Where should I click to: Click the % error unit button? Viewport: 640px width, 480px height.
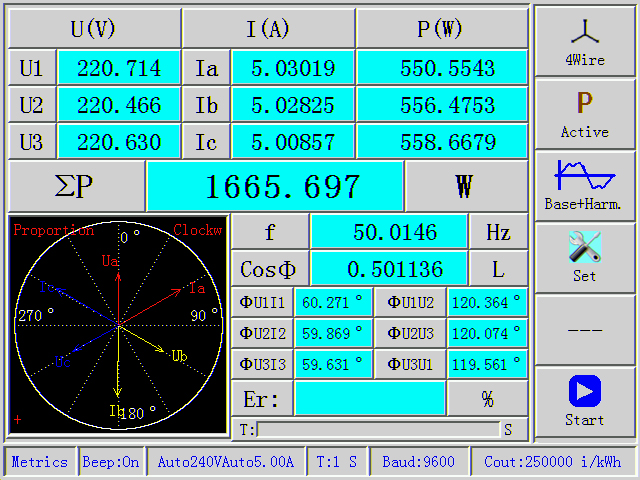point(487,399)
